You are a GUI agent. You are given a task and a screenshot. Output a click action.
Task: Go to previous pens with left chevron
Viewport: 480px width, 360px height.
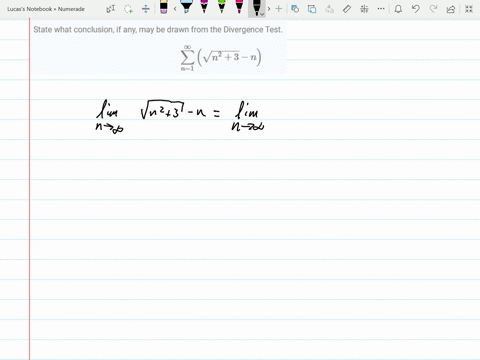click(175, 9)
